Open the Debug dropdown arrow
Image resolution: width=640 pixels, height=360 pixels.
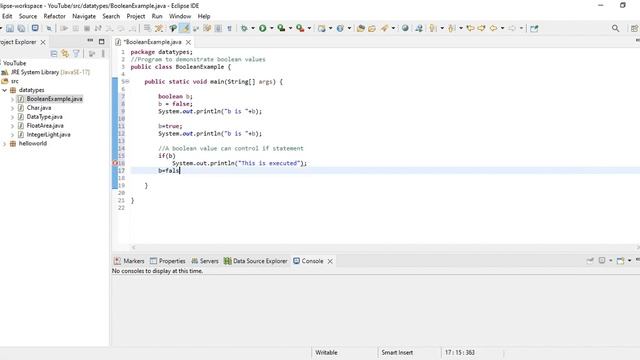(x=253, y=28)
